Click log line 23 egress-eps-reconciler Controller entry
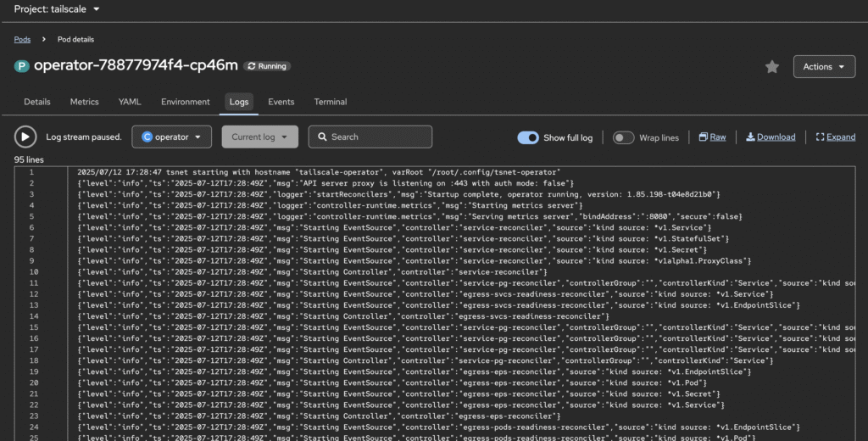Image resolution: width=868 pixels, height=441 pixels. pos(319,416)
